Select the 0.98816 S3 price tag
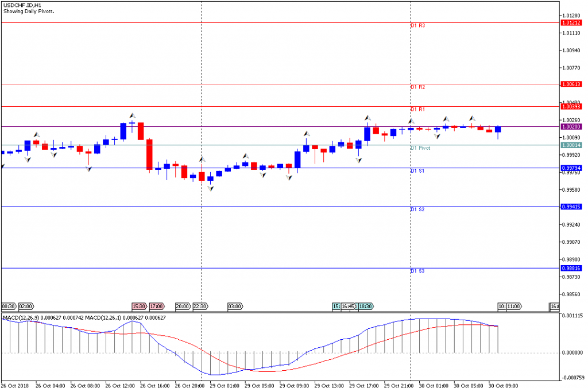588x392 pixels. 571,268
